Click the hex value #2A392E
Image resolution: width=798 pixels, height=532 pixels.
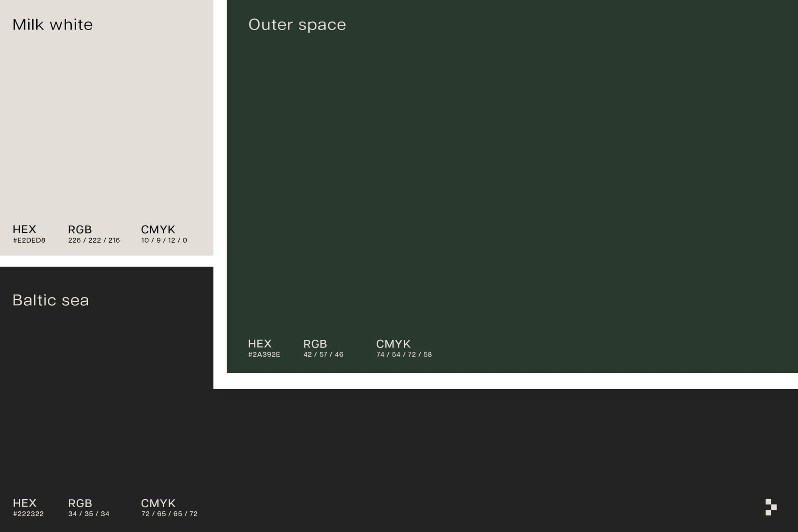[264, 354]
